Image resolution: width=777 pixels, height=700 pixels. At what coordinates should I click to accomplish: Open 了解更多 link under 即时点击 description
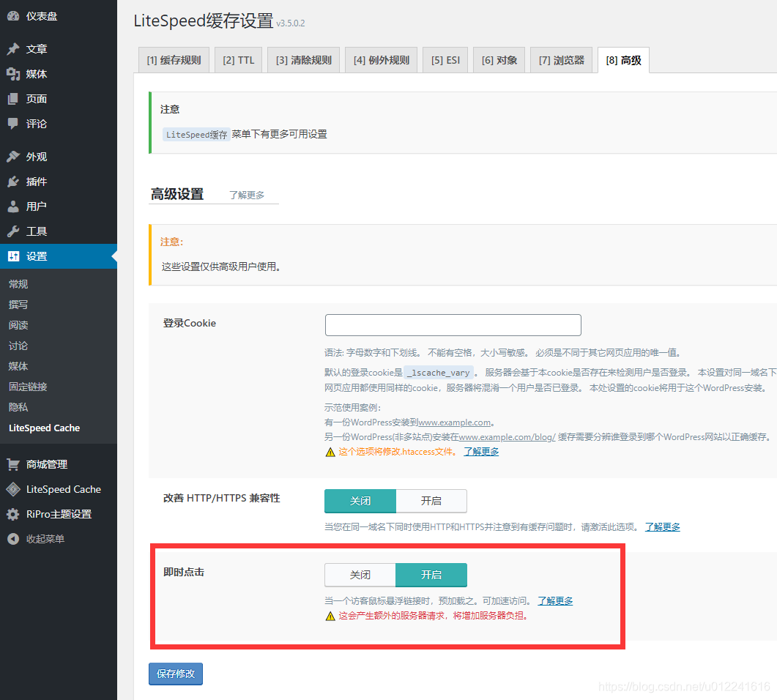(x=556, y=601)
